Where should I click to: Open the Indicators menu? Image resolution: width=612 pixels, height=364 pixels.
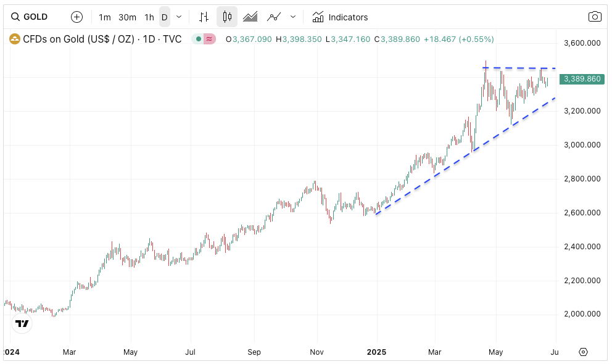tap(340, 17)
